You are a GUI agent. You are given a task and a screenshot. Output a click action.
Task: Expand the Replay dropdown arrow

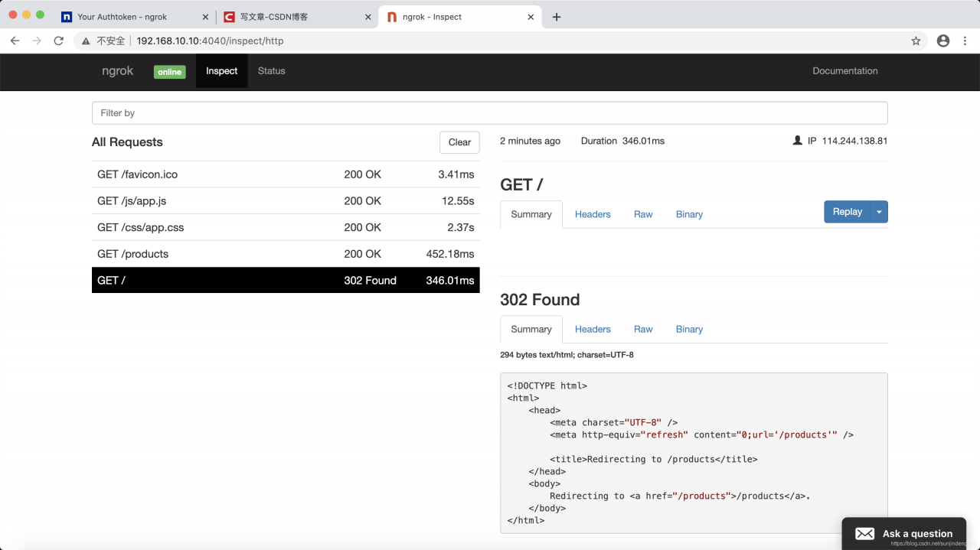coord(879,212)
